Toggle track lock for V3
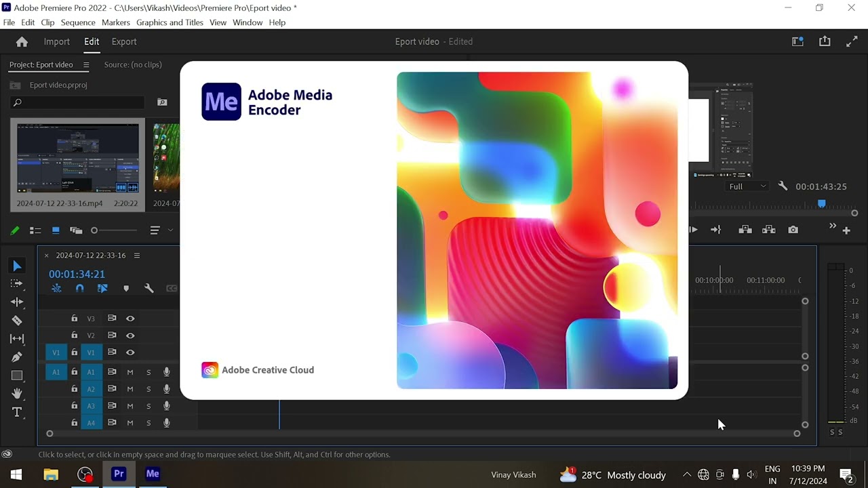This screenshot has height=488, width=868. coord(75,319)
